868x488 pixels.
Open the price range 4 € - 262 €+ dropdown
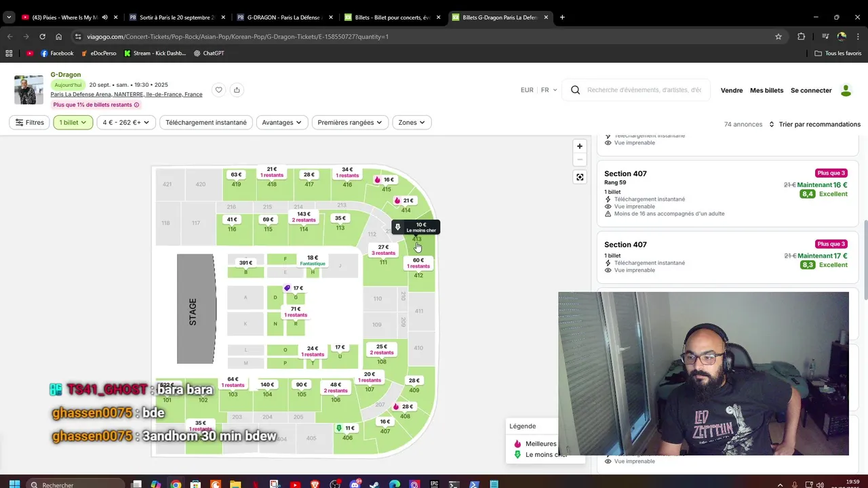pos(126,123)
